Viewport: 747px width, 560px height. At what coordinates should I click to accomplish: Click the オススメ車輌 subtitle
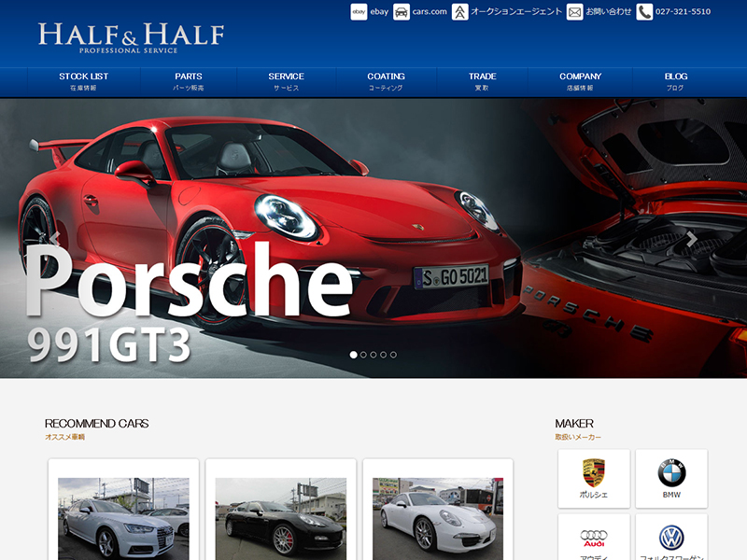pyautogui.click(x=64, y=437)
